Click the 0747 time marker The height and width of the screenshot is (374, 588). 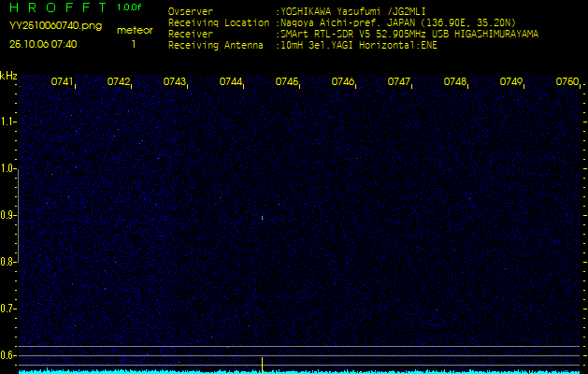pyautogui.click(x=399, y=82)
